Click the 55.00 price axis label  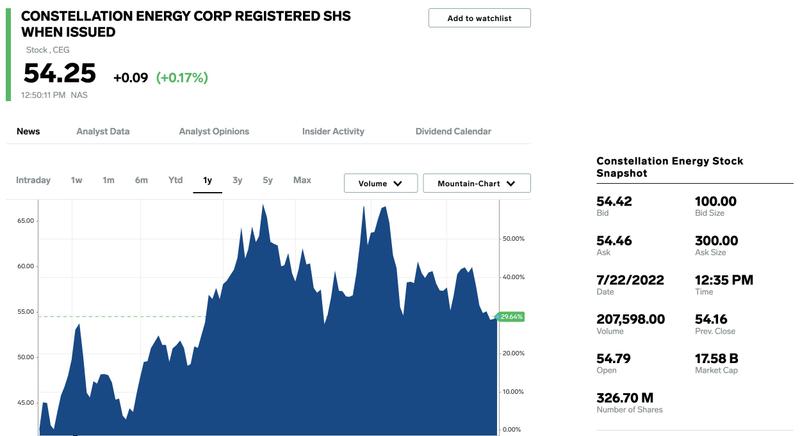coord(26,312)
